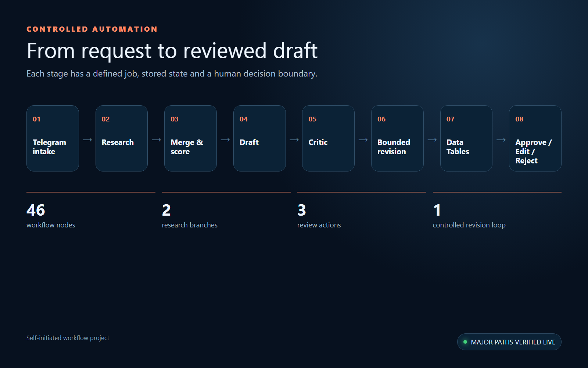
Task: Click the subtitle starting 'Each stage has'
Action: click(172, 74)
